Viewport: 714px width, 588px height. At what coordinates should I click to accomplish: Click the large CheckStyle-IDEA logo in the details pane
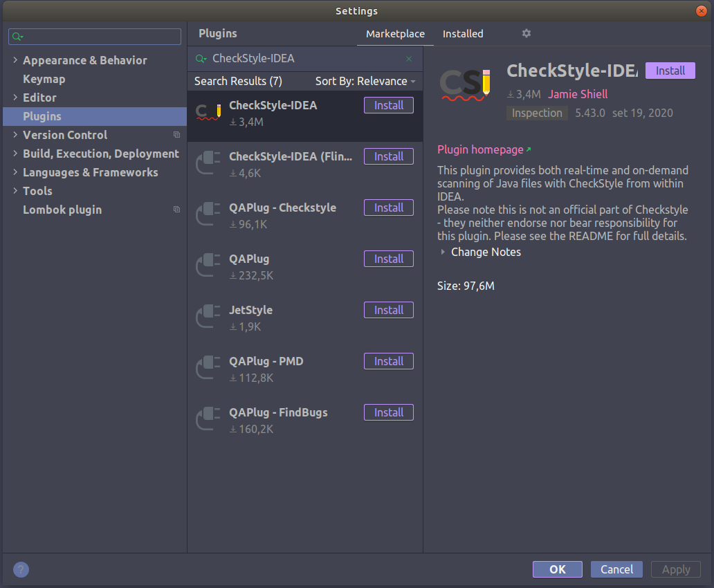tap(466, 84)
